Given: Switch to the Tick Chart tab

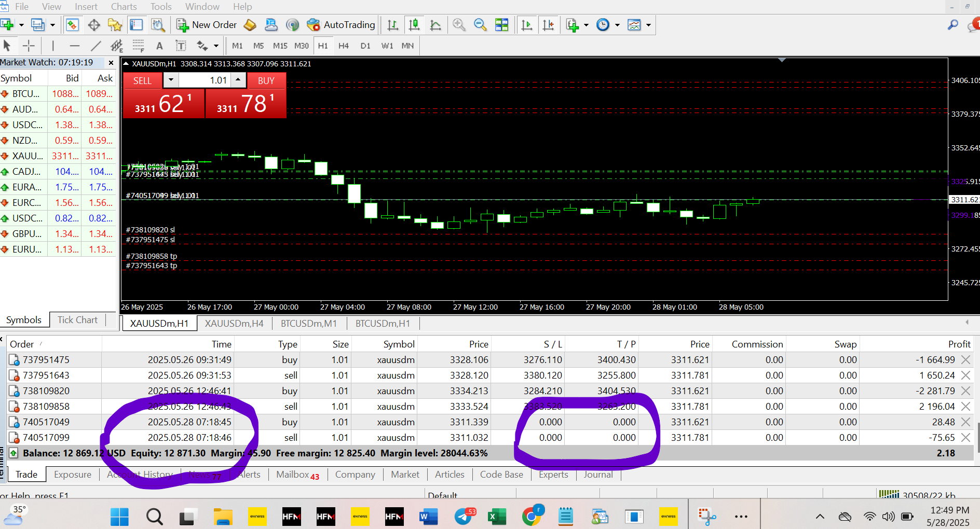Looking at the screenshot, I should coord(77,320).
